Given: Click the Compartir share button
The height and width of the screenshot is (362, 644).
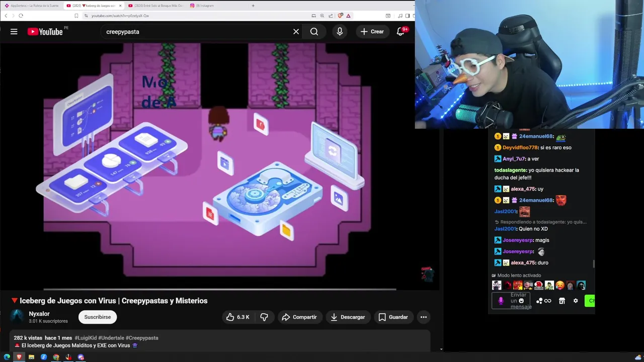Looking at the screenshot, I should coord(299,317).
